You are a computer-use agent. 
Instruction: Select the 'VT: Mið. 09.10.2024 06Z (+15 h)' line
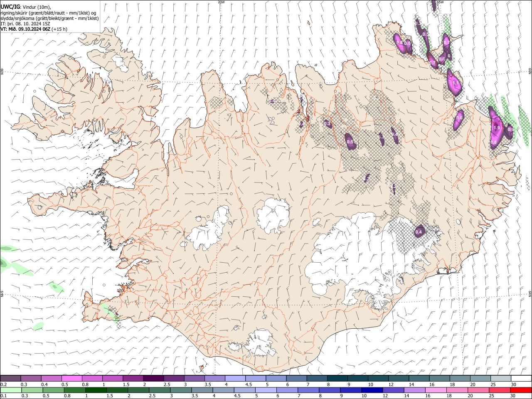pos(34,29)
